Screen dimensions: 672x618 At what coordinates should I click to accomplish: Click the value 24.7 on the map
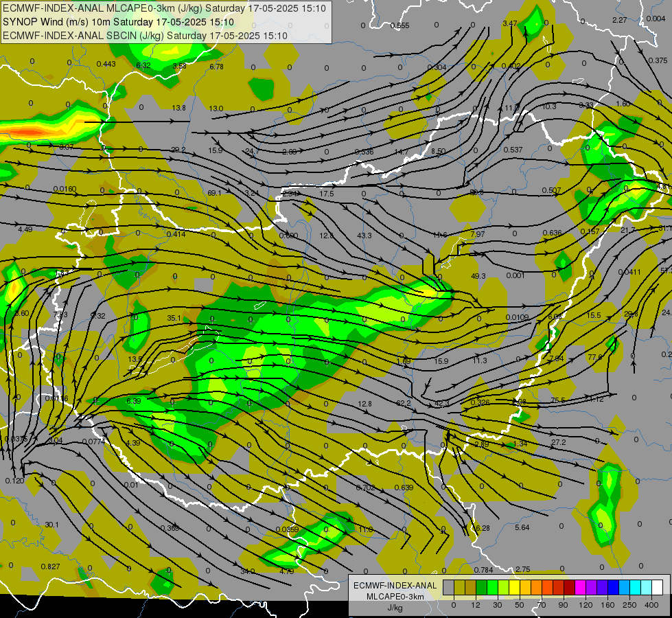point(253,151)
